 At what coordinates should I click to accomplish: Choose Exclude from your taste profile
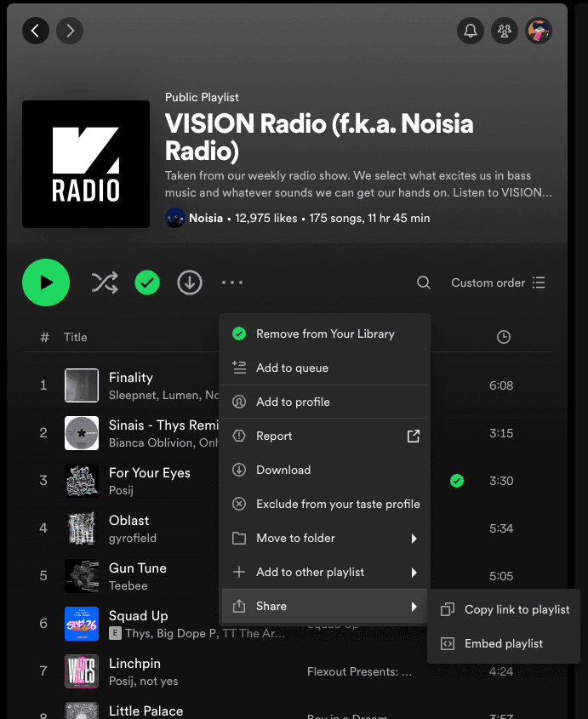[x=338, y=504]
